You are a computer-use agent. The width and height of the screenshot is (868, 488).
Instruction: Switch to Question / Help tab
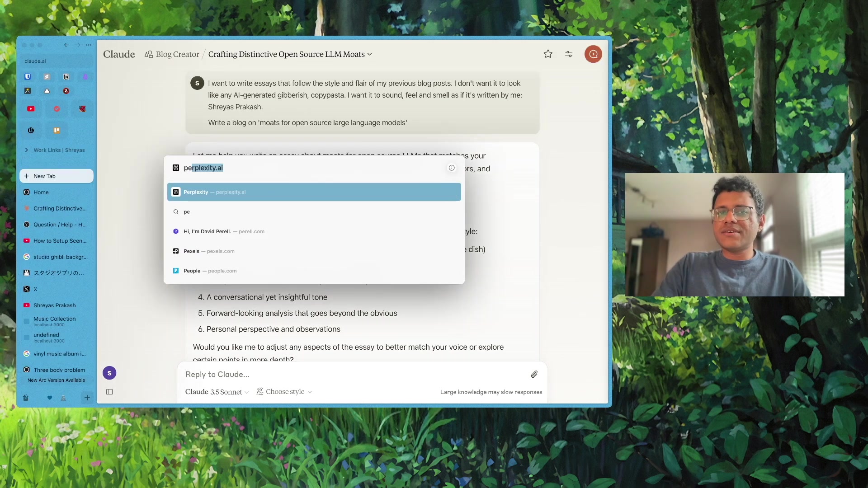pyautogui.click(x=57, y=225)
